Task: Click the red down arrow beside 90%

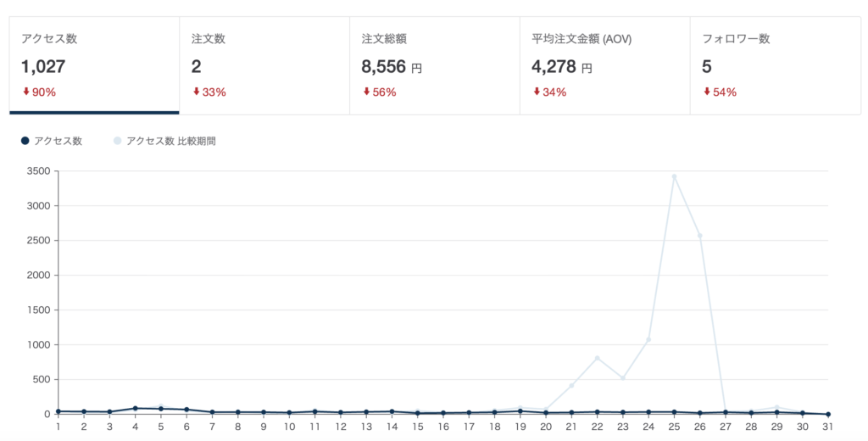Action: click(x=26, y=92)
